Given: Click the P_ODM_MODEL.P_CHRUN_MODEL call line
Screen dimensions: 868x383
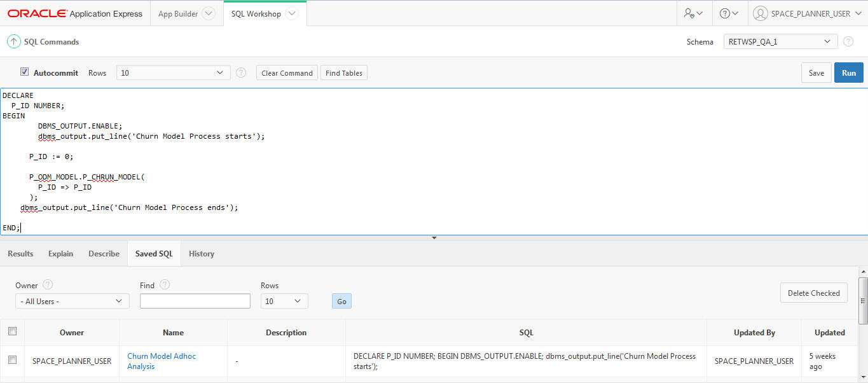Looking at the screenshot, I should [87, 176].
